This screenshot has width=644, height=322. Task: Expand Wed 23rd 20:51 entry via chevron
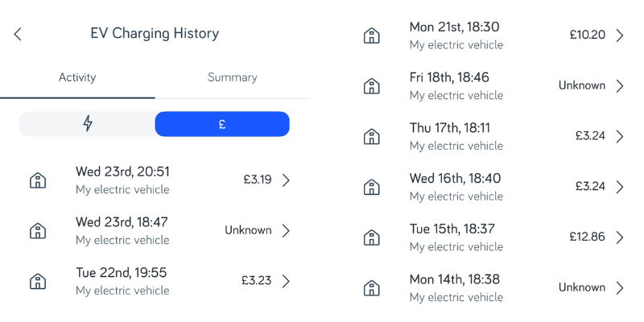point(286,180)
